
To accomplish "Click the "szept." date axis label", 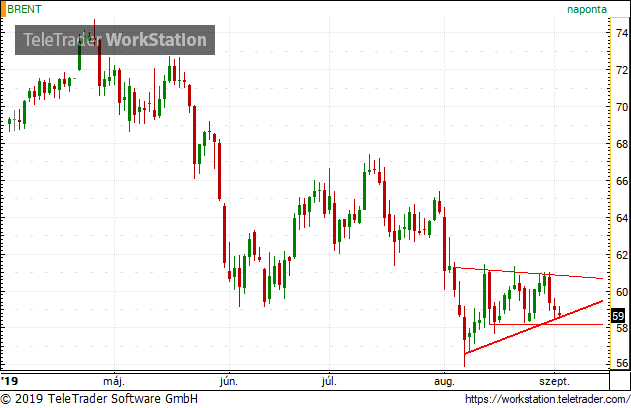I will tap(555, 381).
